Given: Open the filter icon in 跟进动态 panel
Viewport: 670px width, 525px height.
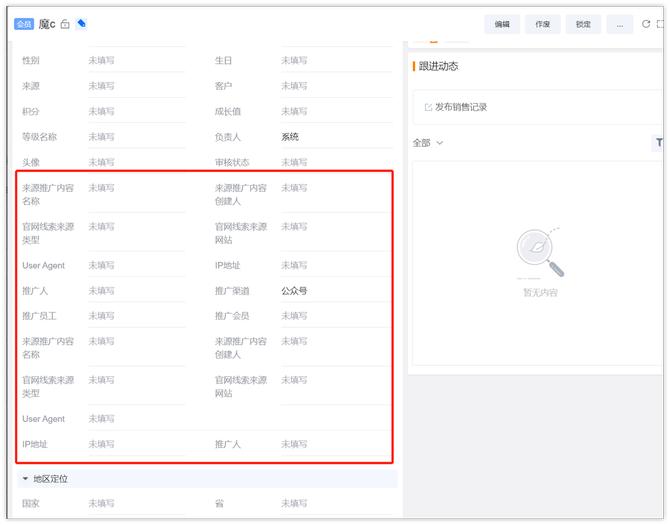Looking at the screenshot, I should coord(659,143).
